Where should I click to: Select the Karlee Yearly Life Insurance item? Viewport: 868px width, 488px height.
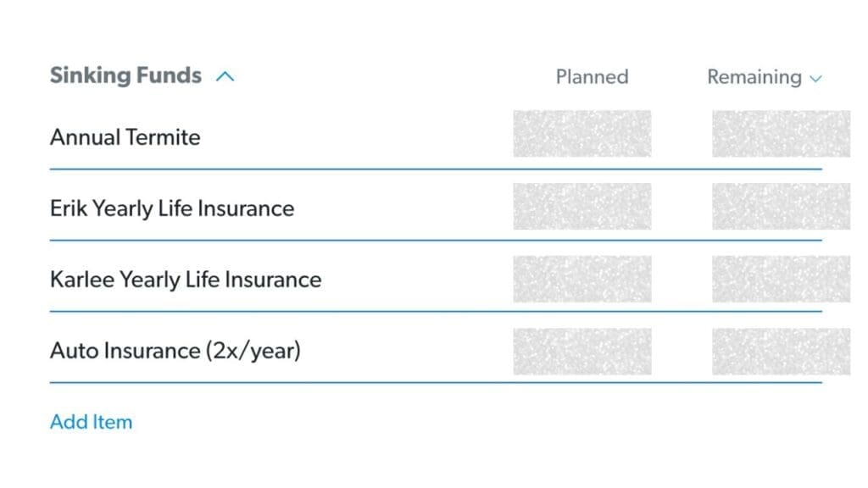pyautogui.click(x=186, y=280)
